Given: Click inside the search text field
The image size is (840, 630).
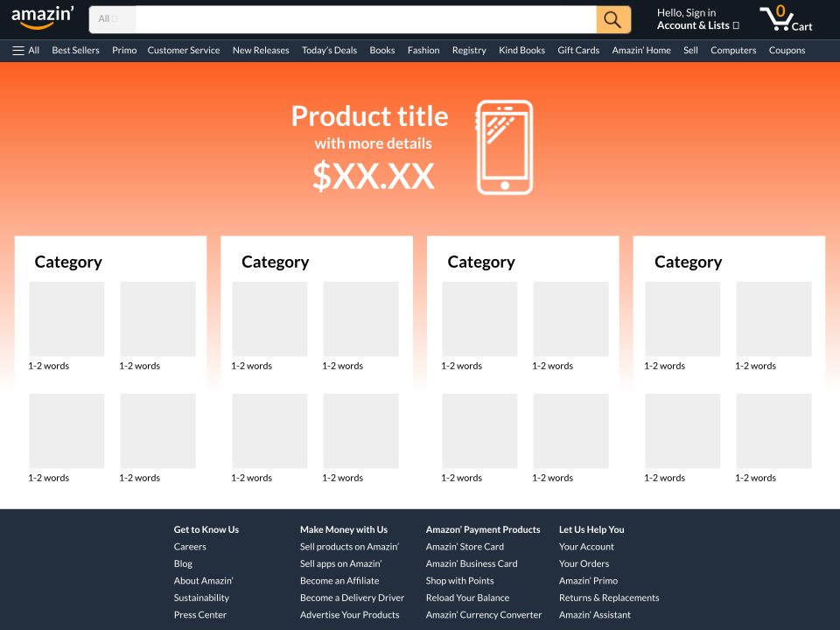Looking at the screenshot, I should tap(366, 20).
